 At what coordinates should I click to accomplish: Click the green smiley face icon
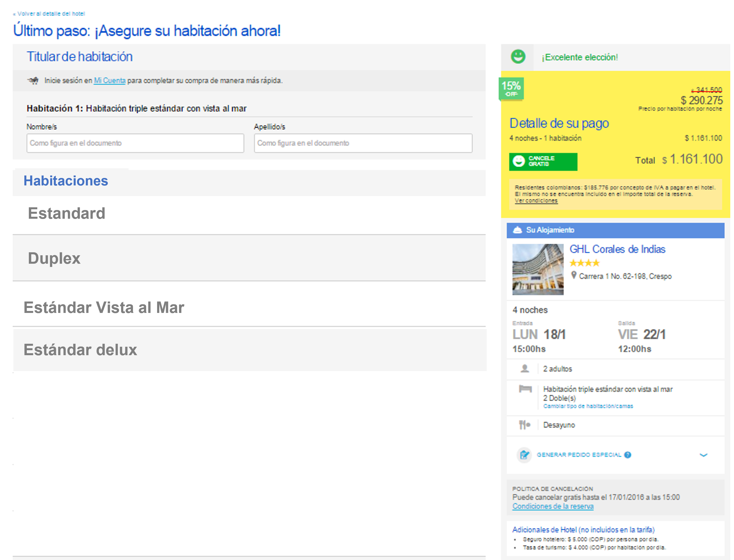(518, 56)
